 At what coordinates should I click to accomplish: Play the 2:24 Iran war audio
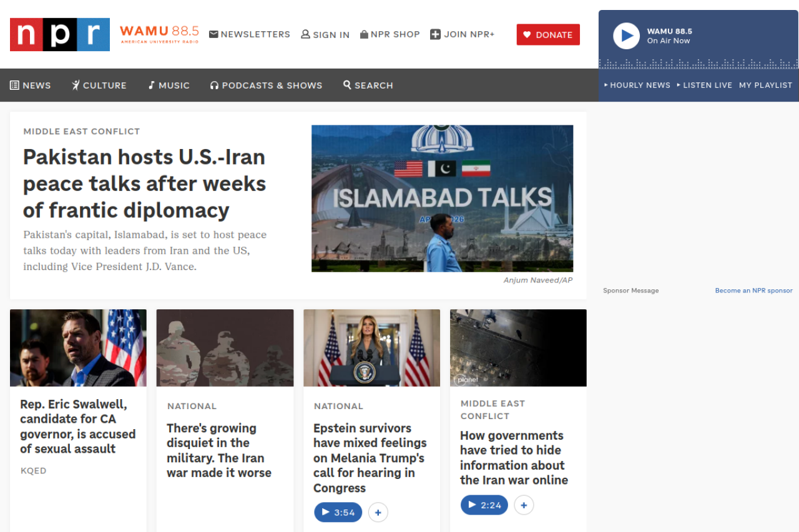point(484,505)
